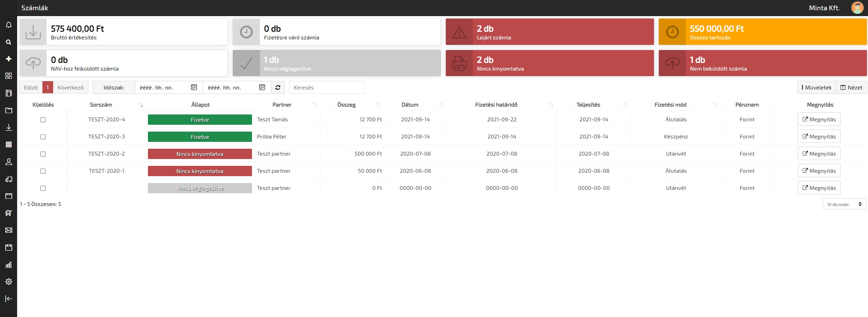Open the notifications bell icon in sidebar
This screenshot has width=868, height=317.
(9, 25)
